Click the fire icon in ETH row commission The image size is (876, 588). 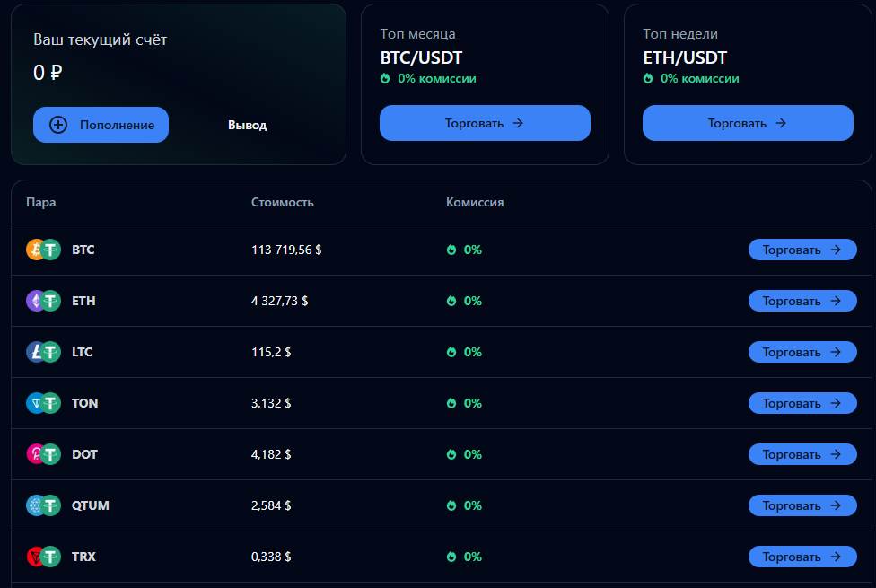451,301
